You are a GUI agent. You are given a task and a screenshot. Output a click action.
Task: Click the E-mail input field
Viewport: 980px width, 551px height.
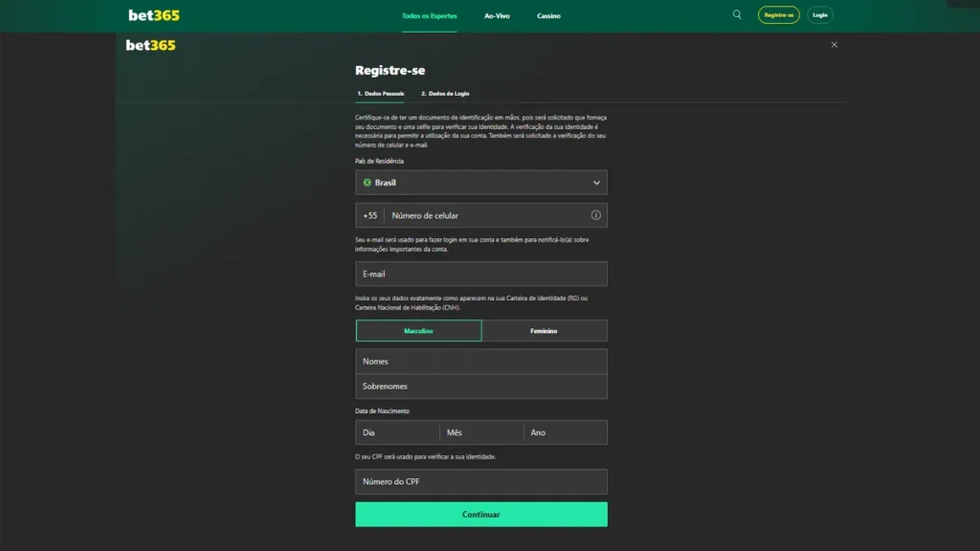click(x=481, y=274)
